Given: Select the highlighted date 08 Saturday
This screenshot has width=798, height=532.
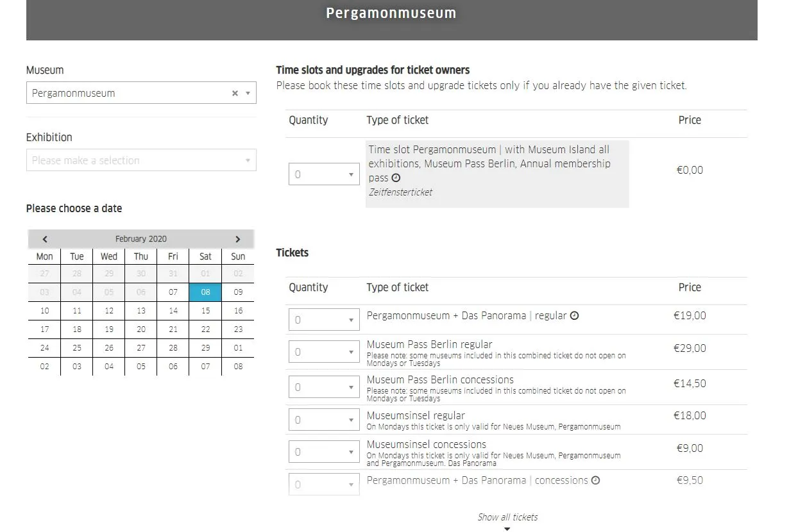Looking at the screenshot, I should pos(205,292).
